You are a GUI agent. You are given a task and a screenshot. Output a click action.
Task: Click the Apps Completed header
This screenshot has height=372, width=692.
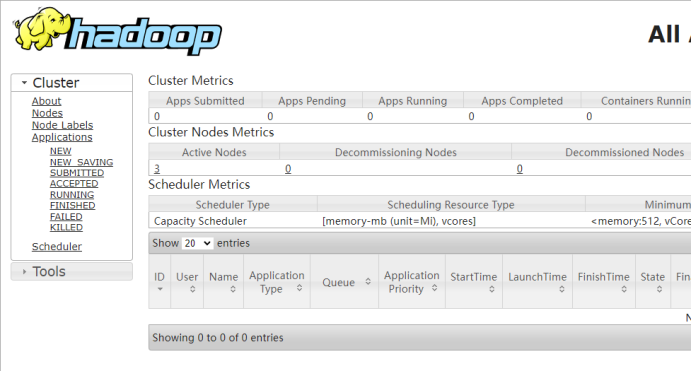[x=522, y=101]
